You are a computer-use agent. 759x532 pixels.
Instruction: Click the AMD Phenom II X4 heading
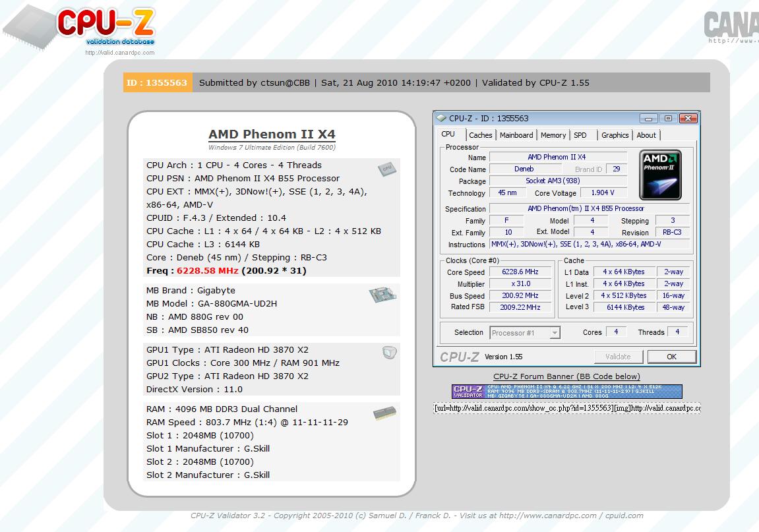(x=272, y=134)
